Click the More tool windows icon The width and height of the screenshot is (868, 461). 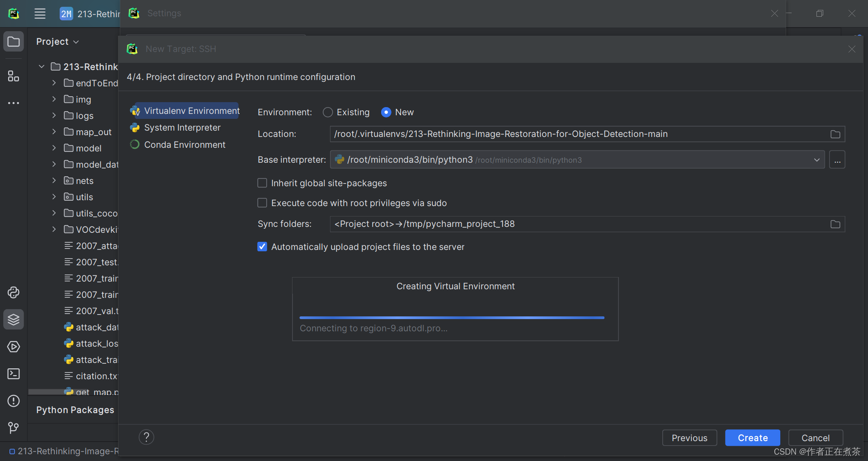(x=13, y=103)
